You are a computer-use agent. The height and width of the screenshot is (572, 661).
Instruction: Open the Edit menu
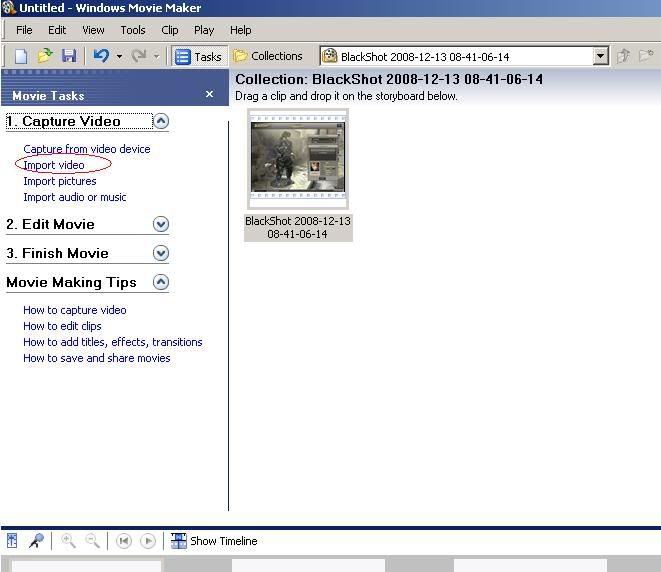click(57, 30)
